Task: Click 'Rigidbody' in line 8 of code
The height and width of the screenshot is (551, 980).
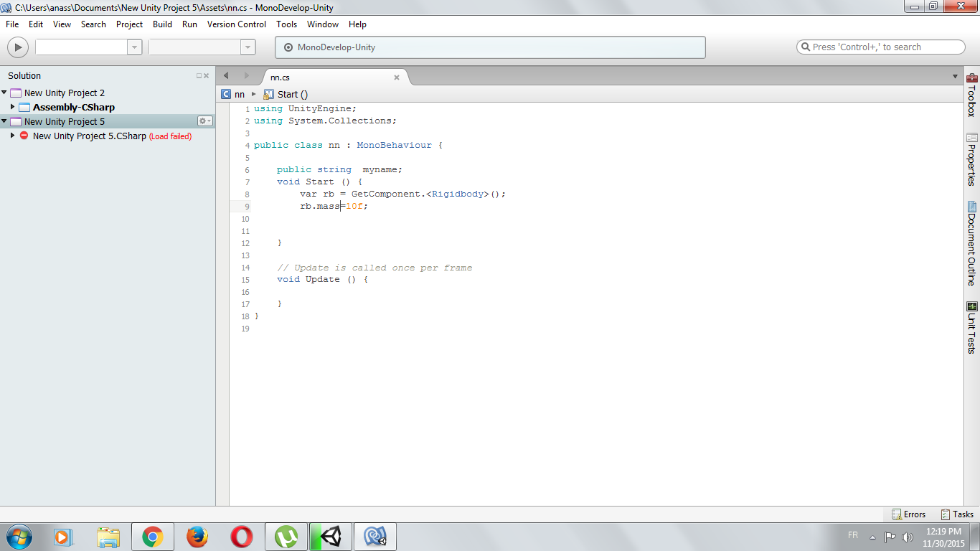Action: 458,194
